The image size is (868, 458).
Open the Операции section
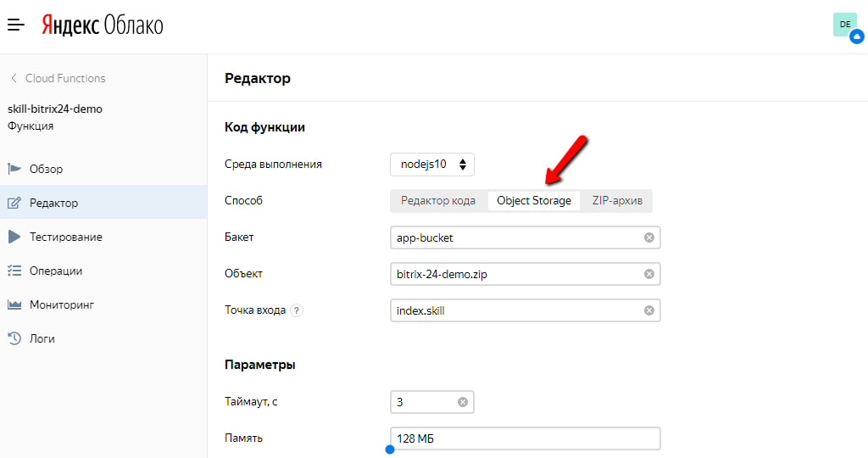click(103, 271)
